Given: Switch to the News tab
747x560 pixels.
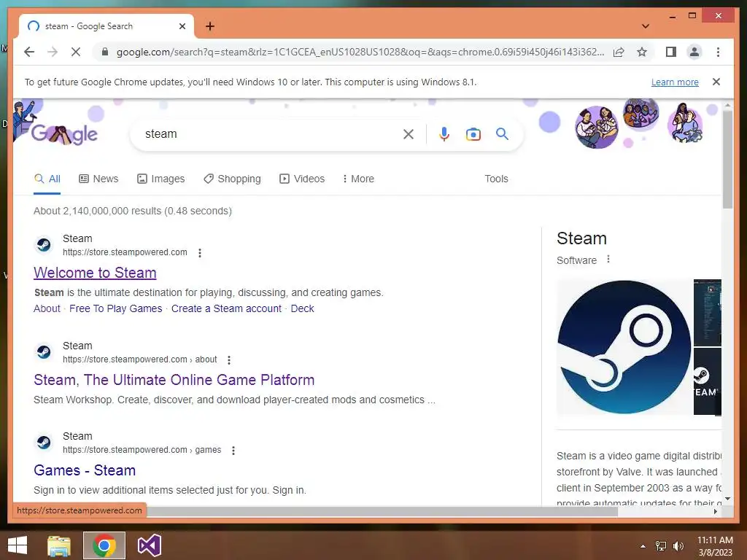Looking at the screenshot, I should coord(98,179).
